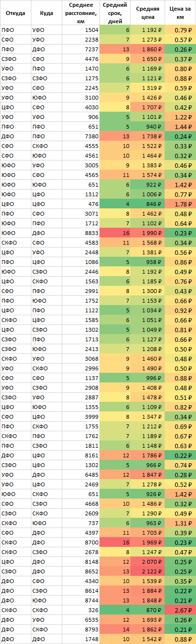Screen dimensions: 196x644
Task: Select the 'Средний срок, дней' header cell
Action: click(x=115, y=13)
